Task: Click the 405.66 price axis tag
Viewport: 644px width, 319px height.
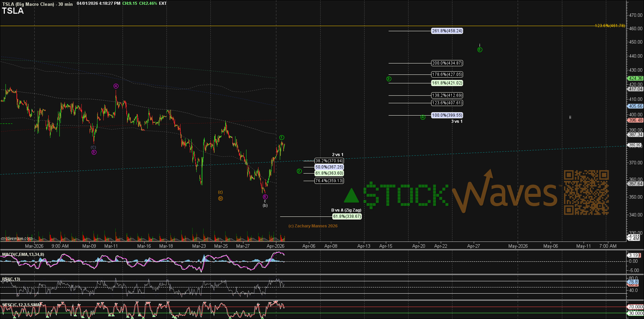Action: 635,106
